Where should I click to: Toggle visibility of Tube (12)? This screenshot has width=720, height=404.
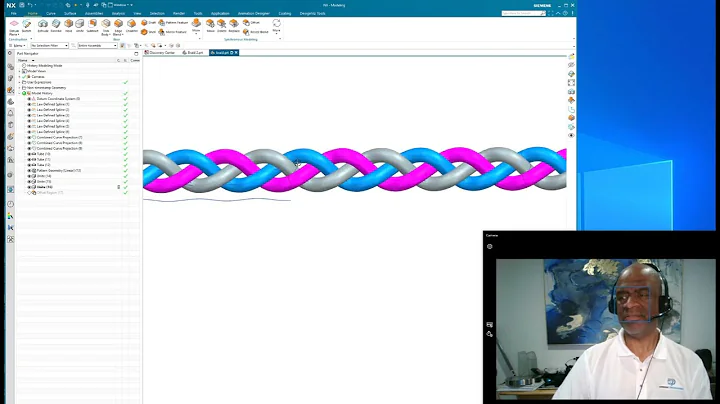29,165
